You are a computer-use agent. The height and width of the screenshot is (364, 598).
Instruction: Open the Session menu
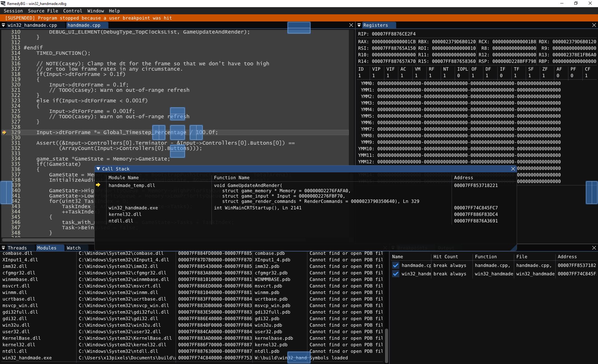13,11
